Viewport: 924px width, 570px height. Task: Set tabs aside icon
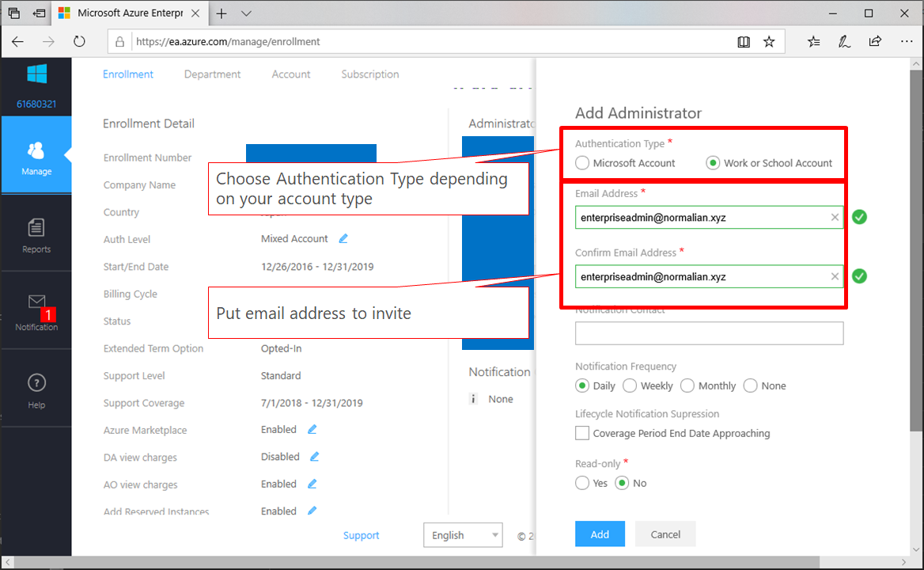coord(40,13)
